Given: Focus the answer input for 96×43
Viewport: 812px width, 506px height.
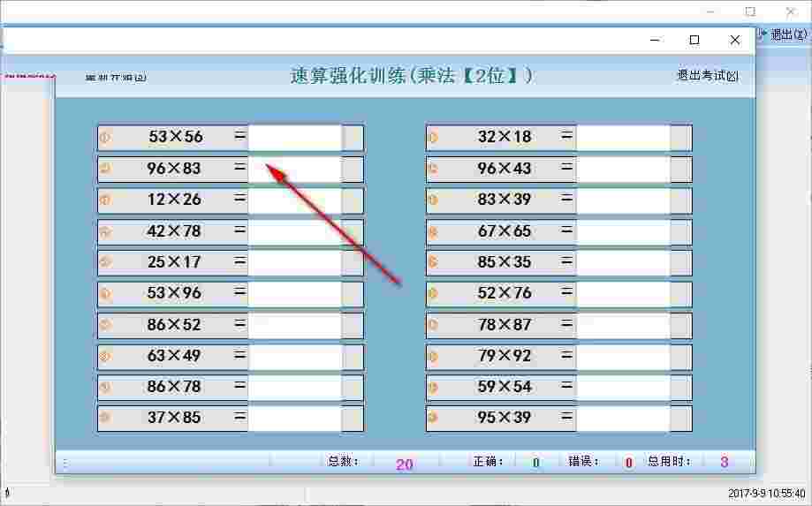Looking at the screenshot, I should pyautogui.click(x=623, y=170).
